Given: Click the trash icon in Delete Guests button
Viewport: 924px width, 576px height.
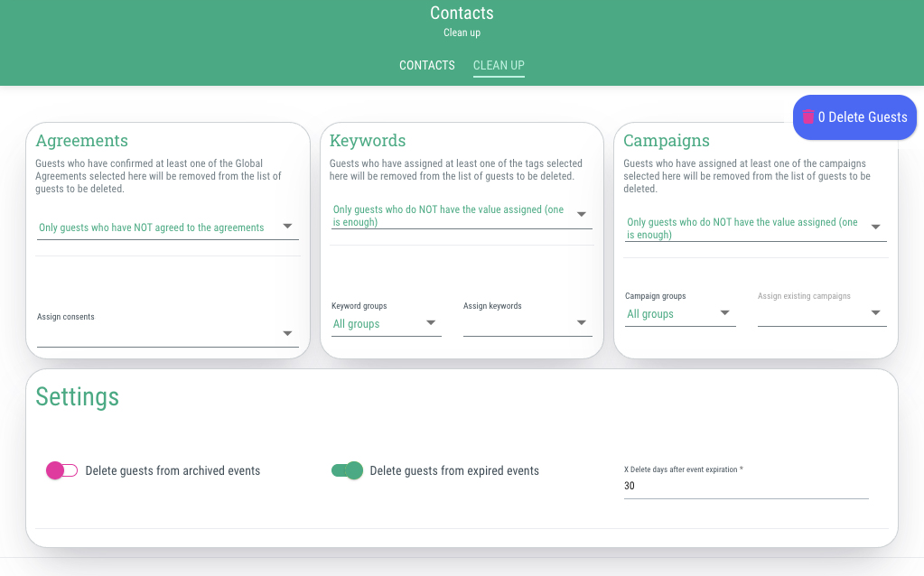Looking at the screenshot, I should 807,116.
